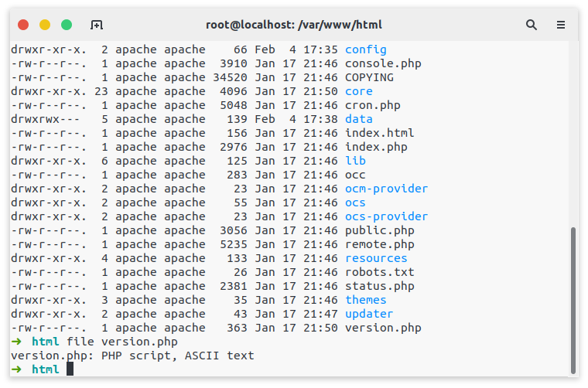Viewport: 588px width, 388px height.
Task: Click the data directory name
Action: pyautogui.click(x=359, y=119)
